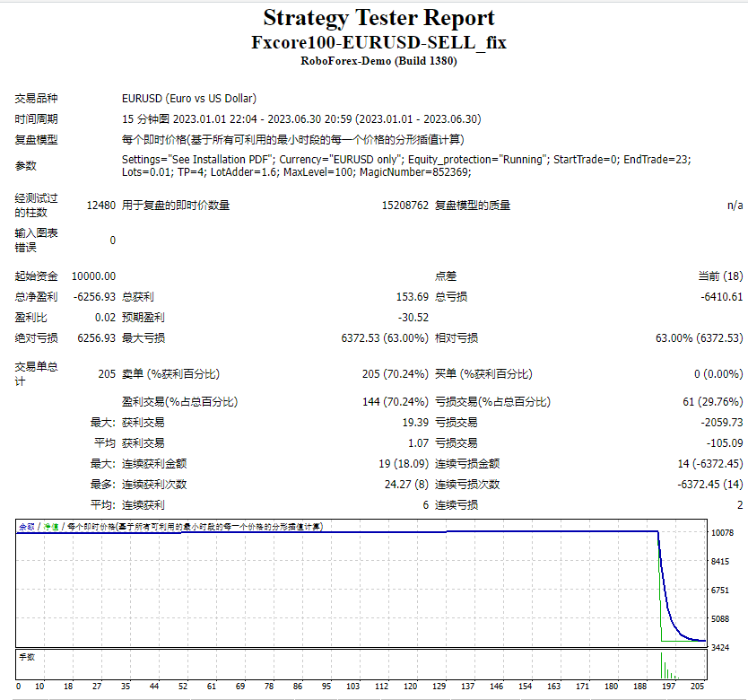Click the 连续亏损金额 label

467,464
